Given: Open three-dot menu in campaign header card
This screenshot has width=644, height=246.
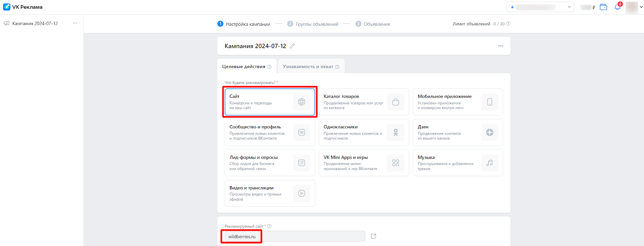Looking at the screenshot, I should (x=501, y=46).
